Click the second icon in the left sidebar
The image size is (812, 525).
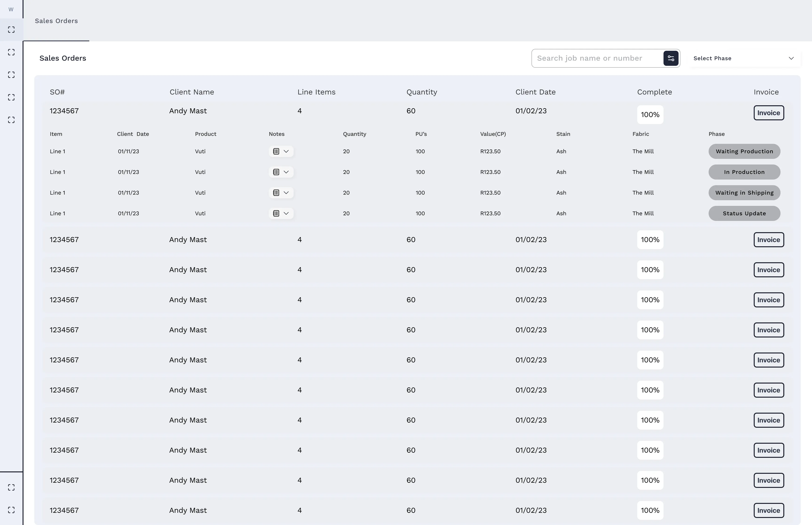[11, 52]
